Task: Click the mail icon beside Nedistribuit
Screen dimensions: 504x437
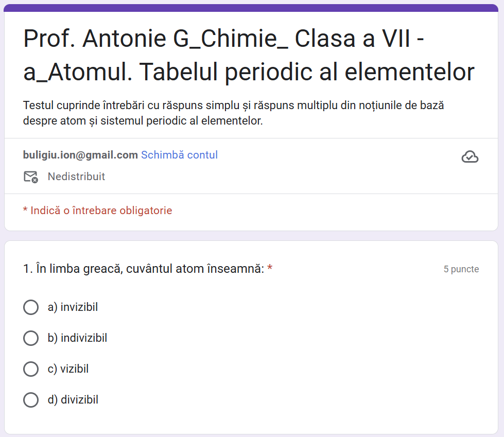Action: pyautogui.click(x=31, y=177)
